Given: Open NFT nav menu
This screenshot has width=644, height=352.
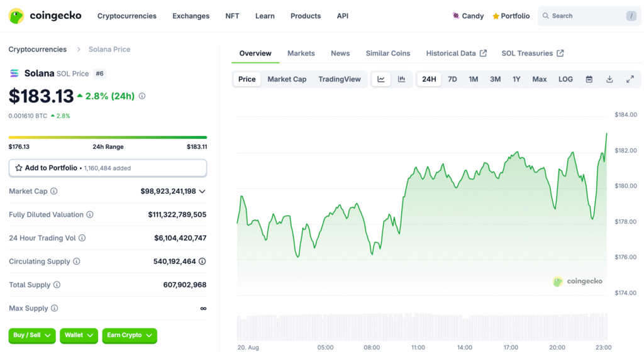Looking at the screenshot, I should 232,16.
